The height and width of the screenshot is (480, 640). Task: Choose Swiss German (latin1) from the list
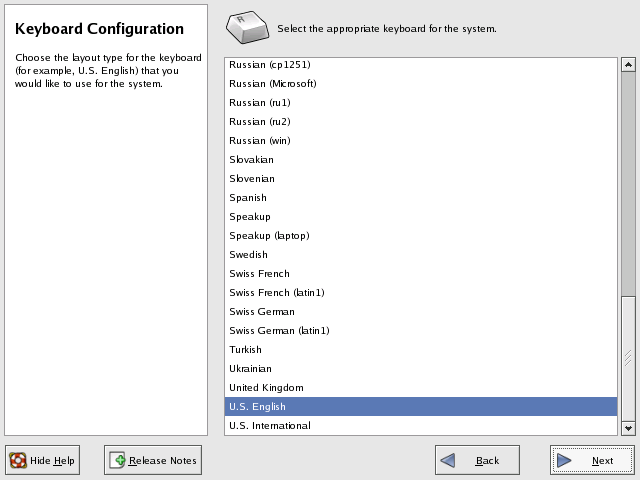pyautogui.click(x=279, y=331)
